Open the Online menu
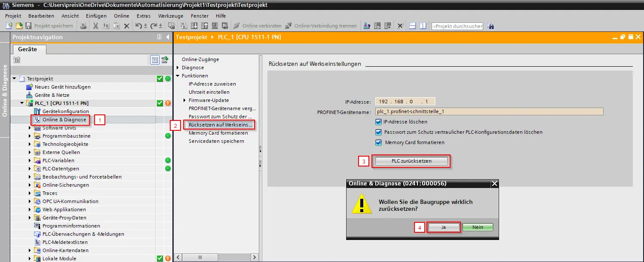The height and width of the screenshot is (262, 644). (121, 16)
